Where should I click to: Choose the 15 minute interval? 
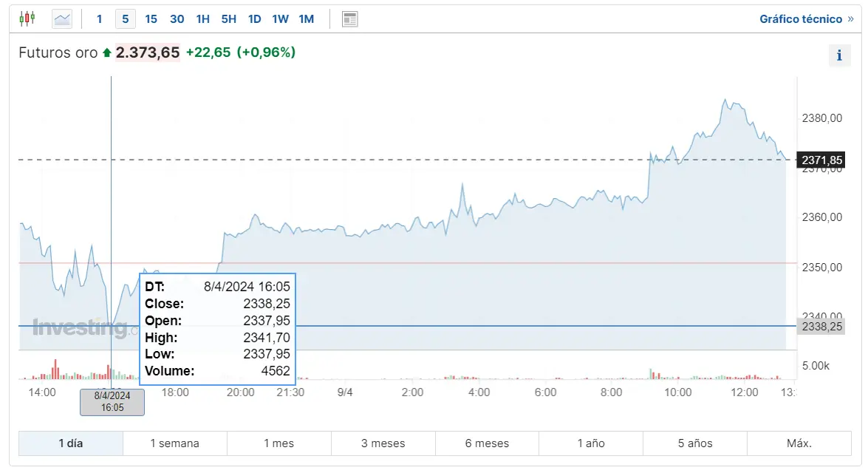151,19
